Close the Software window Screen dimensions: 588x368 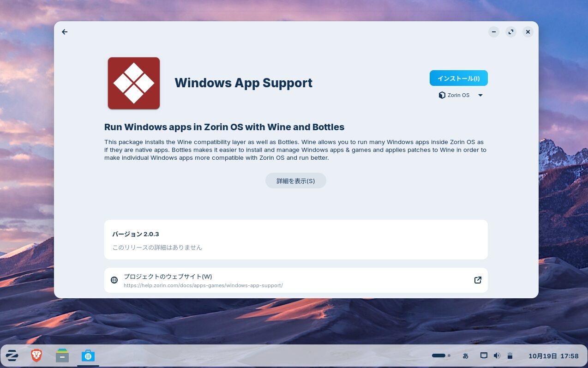pos(528,32)
